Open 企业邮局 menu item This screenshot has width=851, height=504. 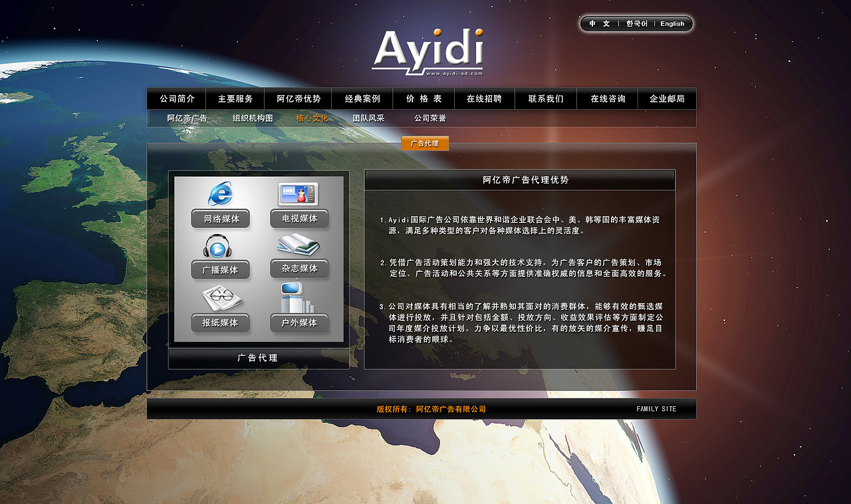click(667, 98)
